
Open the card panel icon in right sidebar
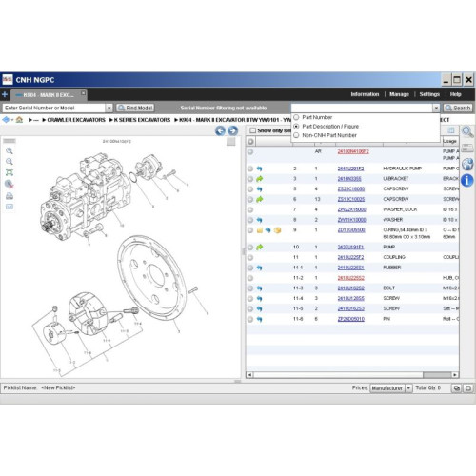click(x=467, y=148)
